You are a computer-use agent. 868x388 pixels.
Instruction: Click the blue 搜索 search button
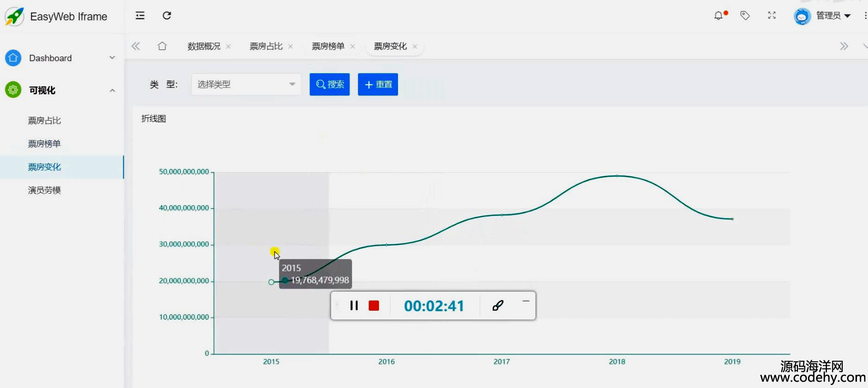[330, 84]
